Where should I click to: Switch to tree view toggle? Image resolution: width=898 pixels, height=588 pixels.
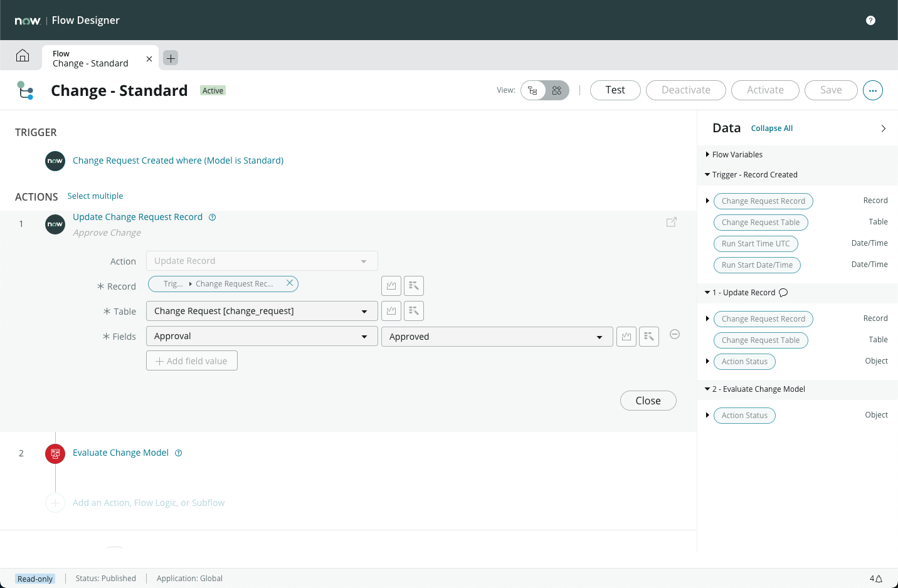click(x=533, y=90)
